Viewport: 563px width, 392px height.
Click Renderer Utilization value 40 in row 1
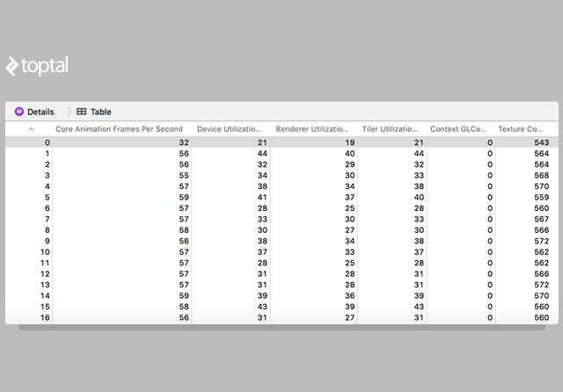350,154
